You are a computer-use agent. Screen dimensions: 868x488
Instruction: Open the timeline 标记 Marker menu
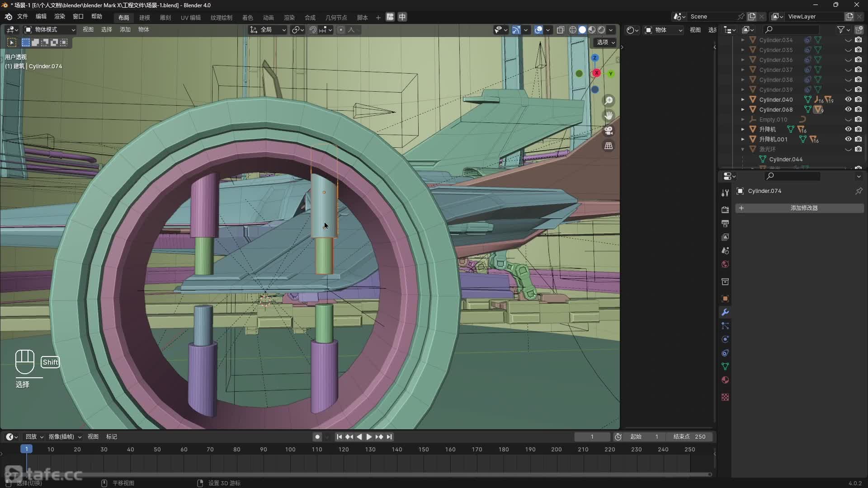coord(112,437)
